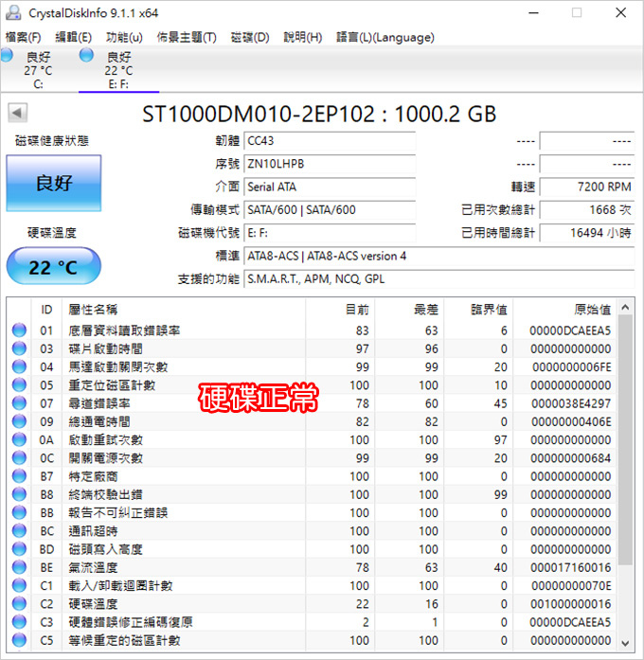Image resolution: width=644 pixels, height=660 pixels.
Task: Click the status orb for attribute 04
Action: (x=19, y=367)
